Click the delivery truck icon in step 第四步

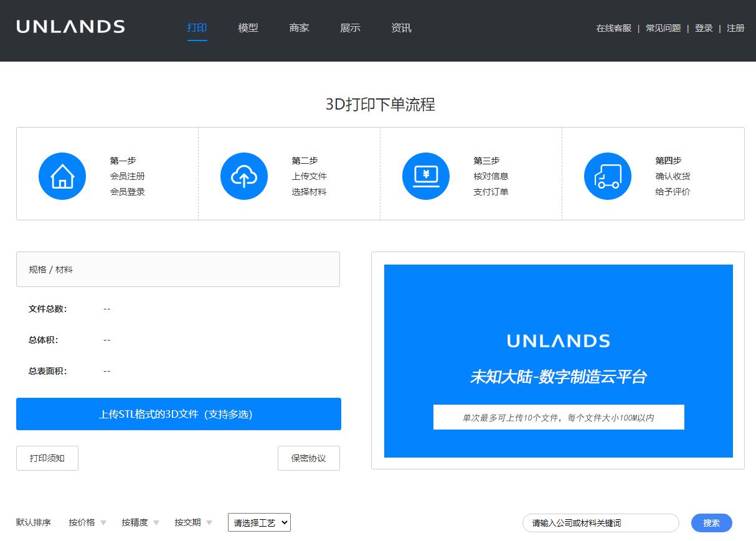[x=607, y=176]
